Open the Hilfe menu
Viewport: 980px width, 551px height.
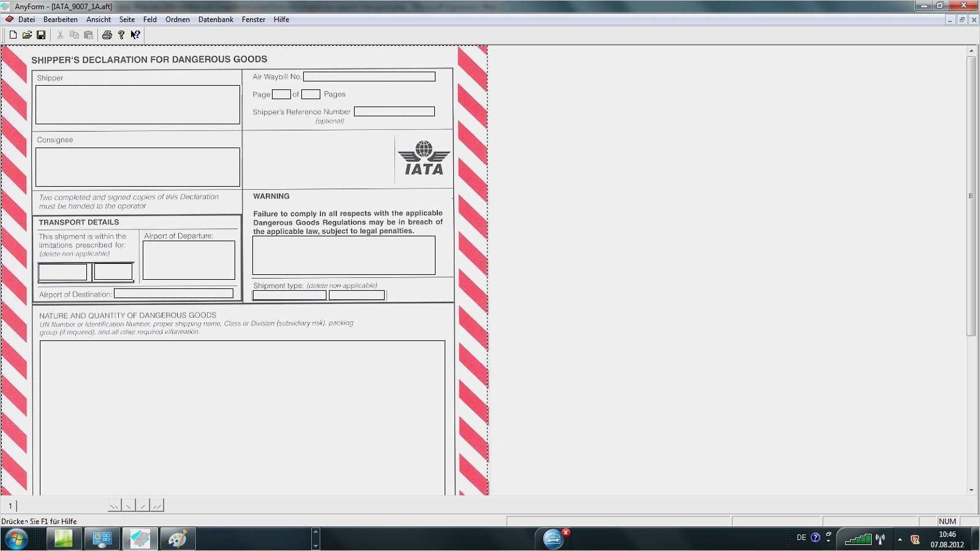[282, 20]
